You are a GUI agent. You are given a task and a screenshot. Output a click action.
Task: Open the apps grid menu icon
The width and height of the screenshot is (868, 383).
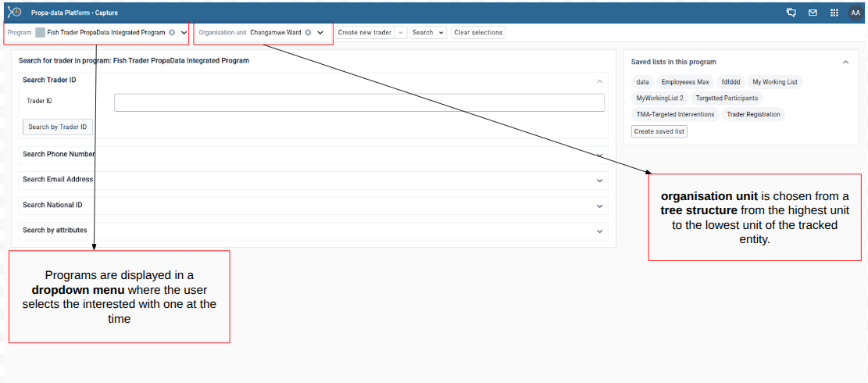tap(834, 13)
